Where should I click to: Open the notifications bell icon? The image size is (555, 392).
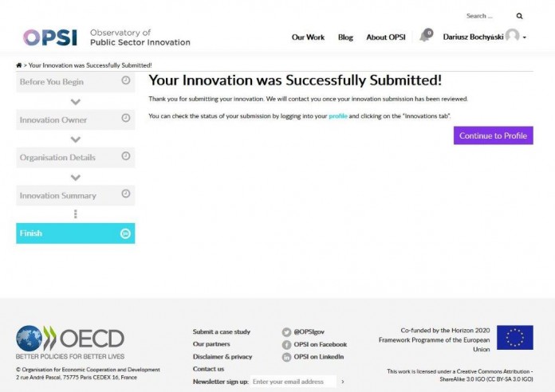tap(424, 37)
